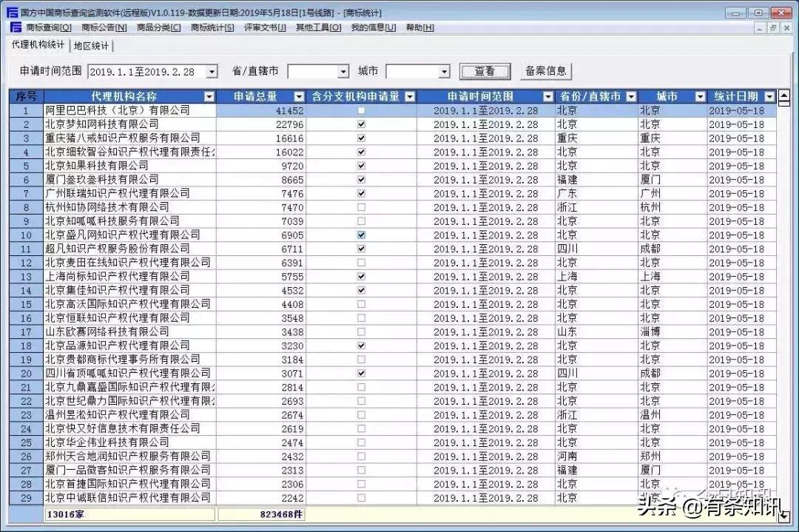
Task: Open the filter arrow on 申请总量 column
Action: (299, 96)
